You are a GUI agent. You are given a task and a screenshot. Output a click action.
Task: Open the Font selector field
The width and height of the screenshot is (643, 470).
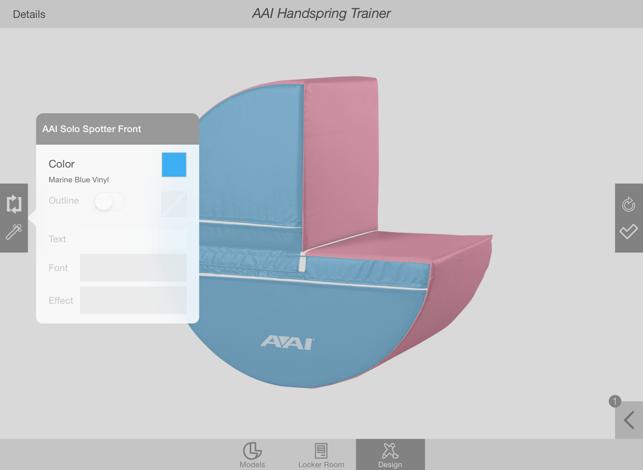pyautogui.click(x=133, y=267)
